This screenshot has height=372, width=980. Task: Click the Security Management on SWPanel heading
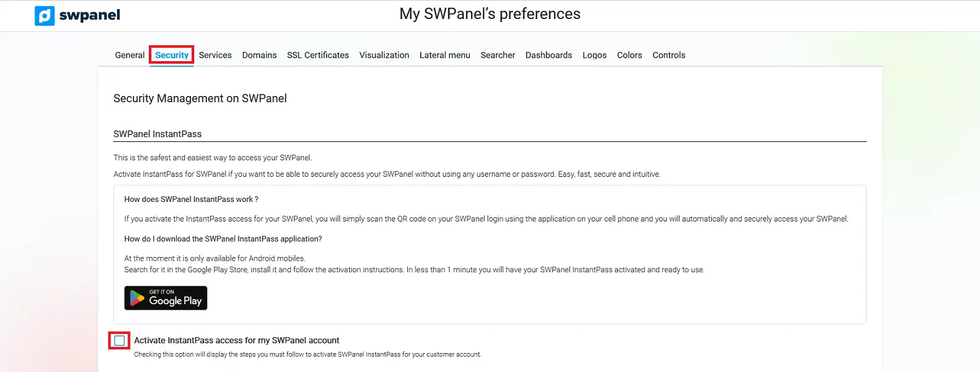[x=200, y=99]
